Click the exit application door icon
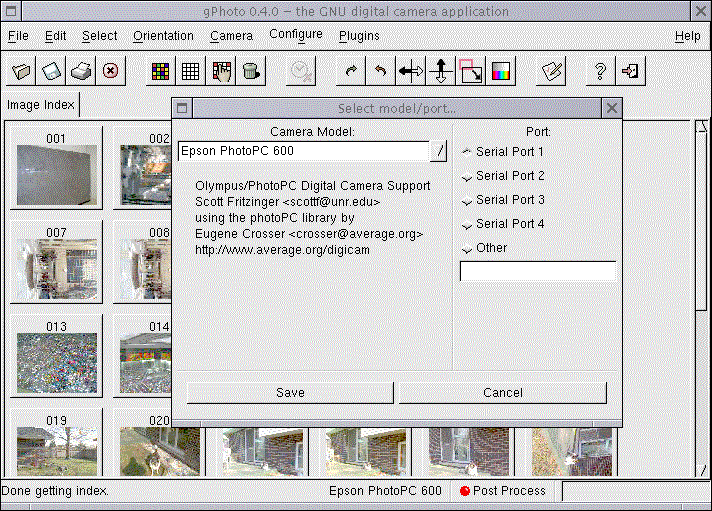Viewport: 712px width, 511px height. (x=630, y=71)
